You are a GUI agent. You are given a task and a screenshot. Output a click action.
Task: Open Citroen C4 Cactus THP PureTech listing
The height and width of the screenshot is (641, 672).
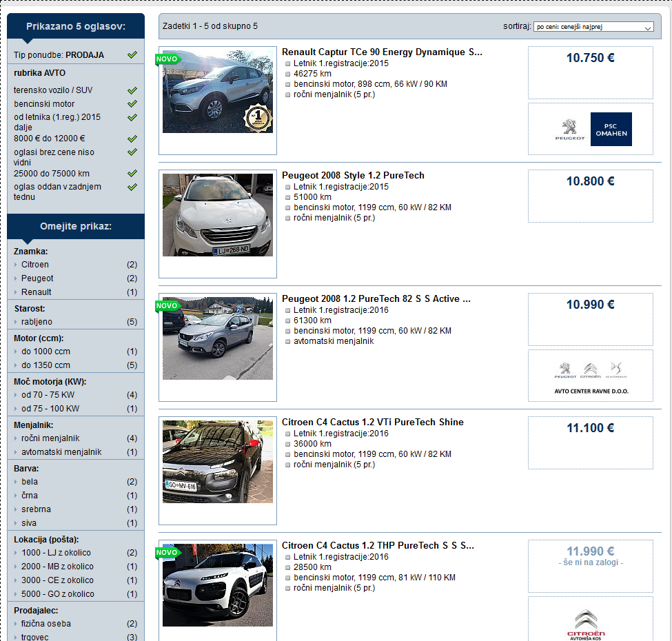click(x=378, y=545)
